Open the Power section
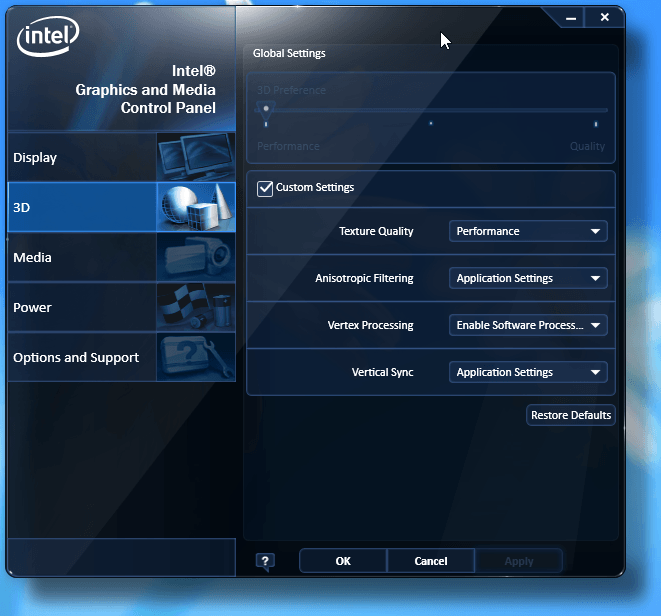 coord(121,307)
